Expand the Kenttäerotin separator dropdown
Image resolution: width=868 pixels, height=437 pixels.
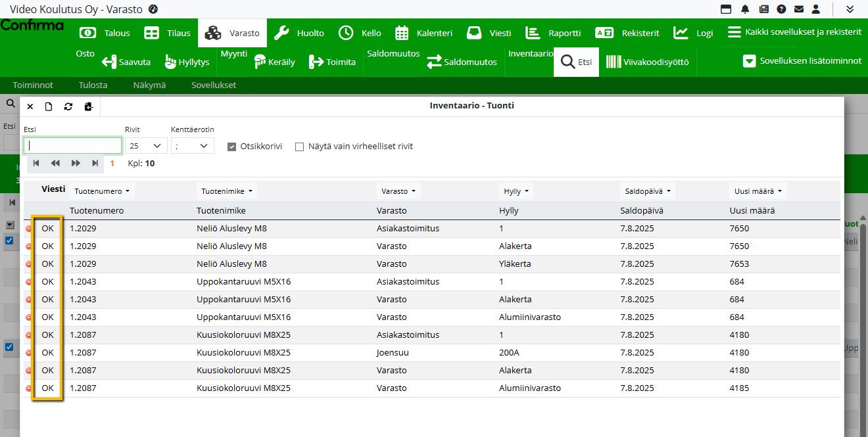point(192,146)
